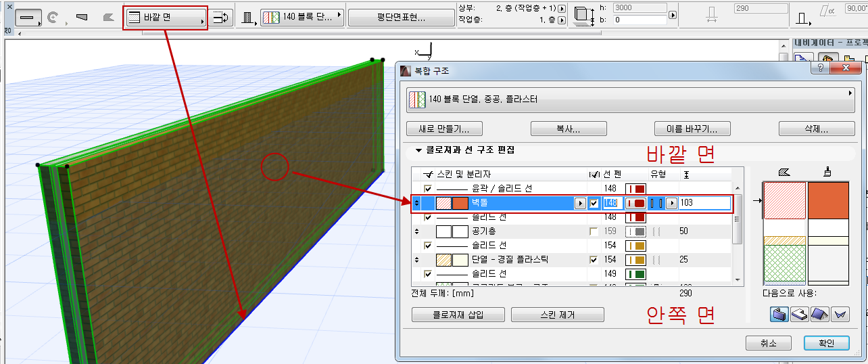This screenshot has width=868, height=364.
Task: Click the 단열 thickness value 25
Action: (x=683, y=259)
